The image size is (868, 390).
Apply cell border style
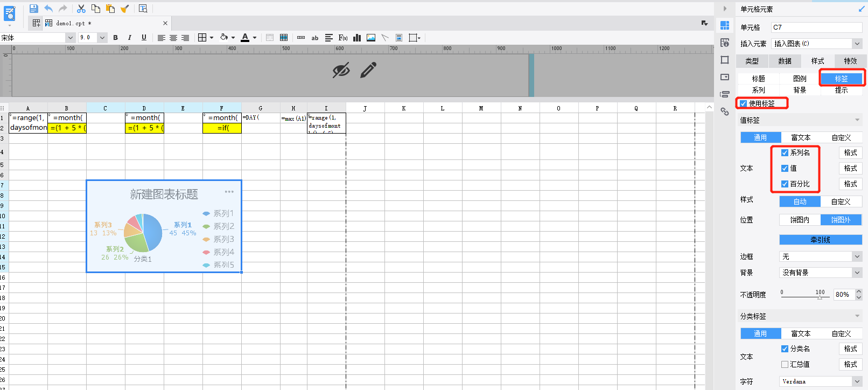pos(202,38)
